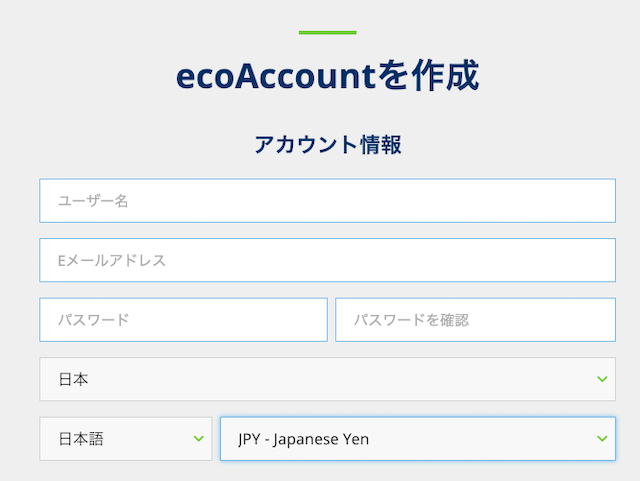Click the ユーザー名 placeholder text

coord(93,201)
